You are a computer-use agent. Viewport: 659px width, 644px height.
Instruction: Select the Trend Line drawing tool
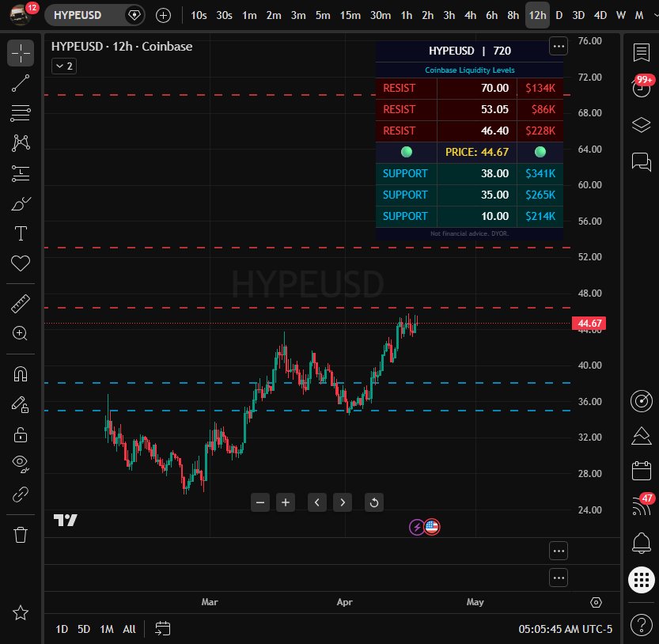click(20, 83)
